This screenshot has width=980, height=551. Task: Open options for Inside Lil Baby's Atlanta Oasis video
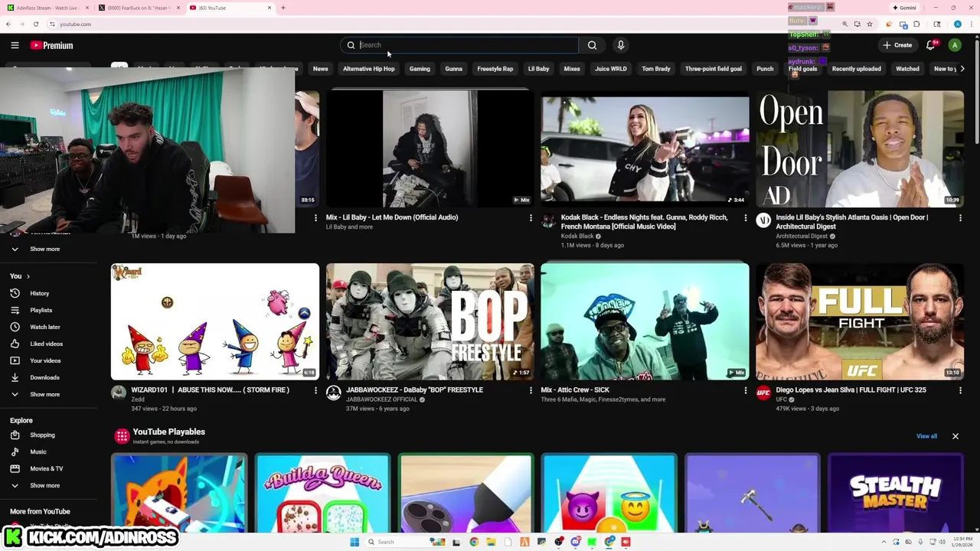pyautogui.click(x=960, y=218)
